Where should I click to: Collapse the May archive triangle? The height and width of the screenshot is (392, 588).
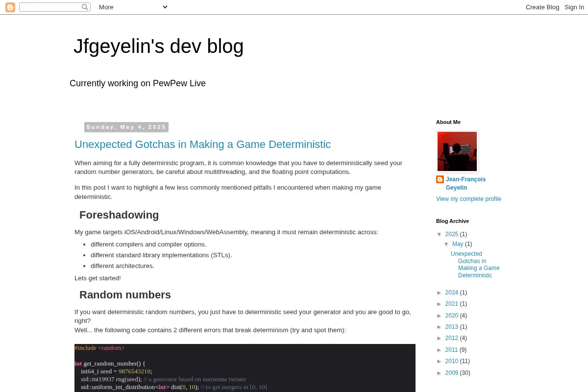coord(446,244)
